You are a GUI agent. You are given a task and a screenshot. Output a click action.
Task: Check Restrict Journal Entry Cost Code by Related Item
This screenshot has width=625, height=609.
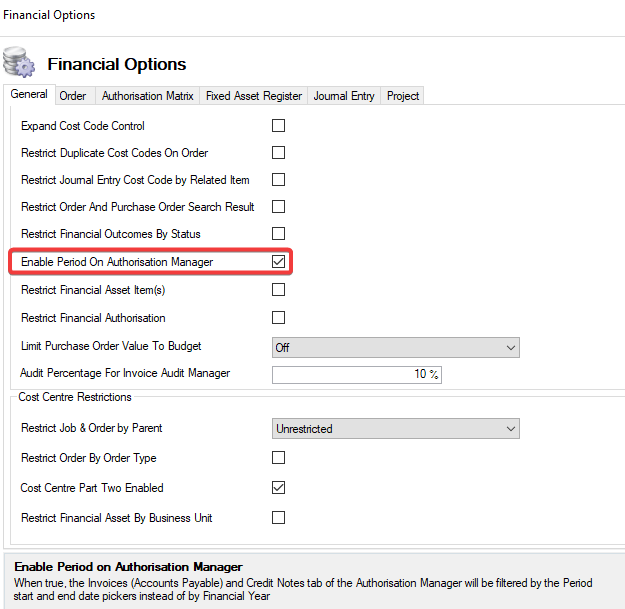click(x=279, y=180)
